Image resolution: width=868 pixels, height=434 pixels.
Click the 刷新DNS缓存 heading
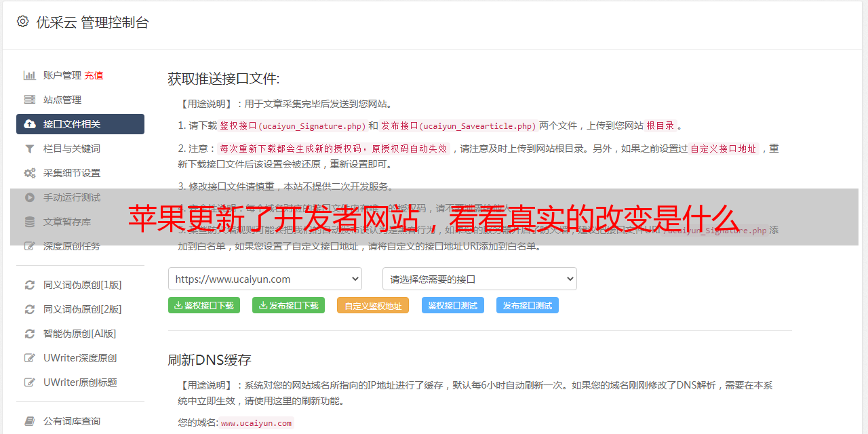[210, 359]
